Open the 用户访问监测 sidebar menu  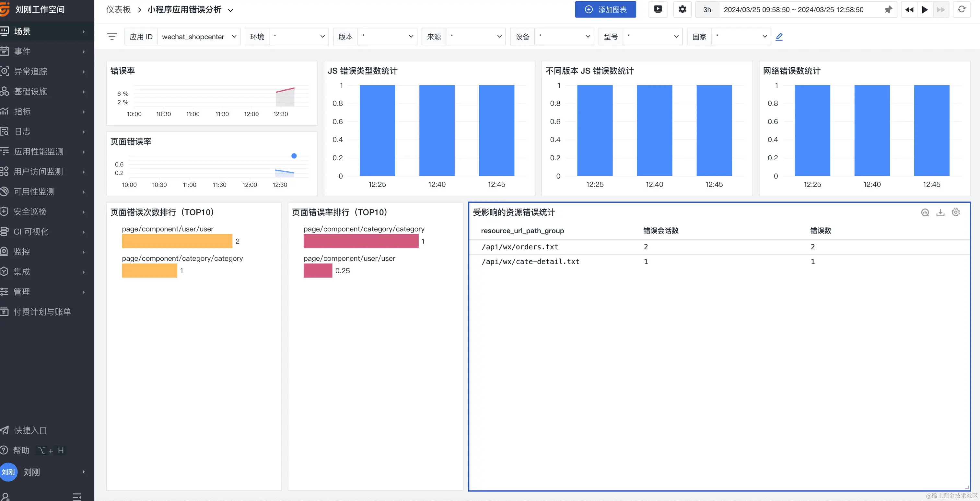pos(38,171)
